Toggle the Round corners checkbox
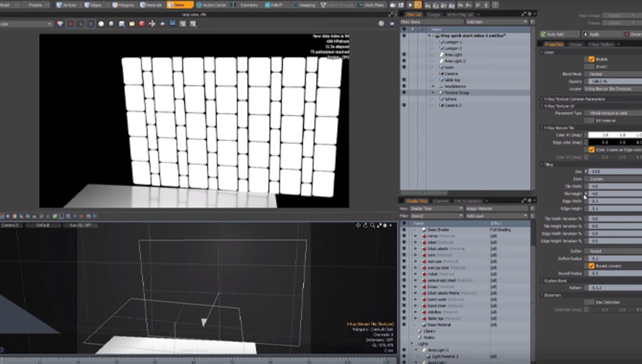 (591, 266)
